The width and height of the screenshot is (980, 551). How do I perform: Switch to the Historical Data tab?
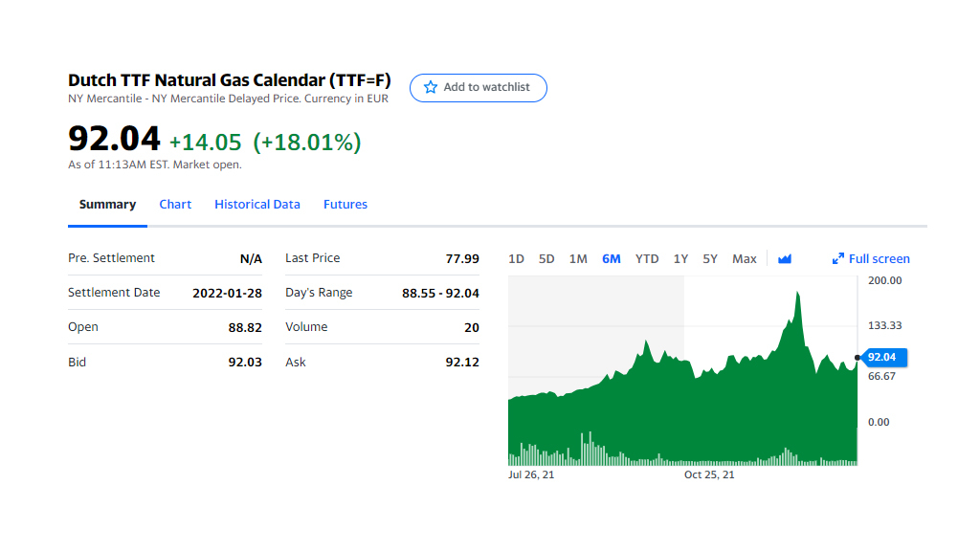click(x=256, y=205)
